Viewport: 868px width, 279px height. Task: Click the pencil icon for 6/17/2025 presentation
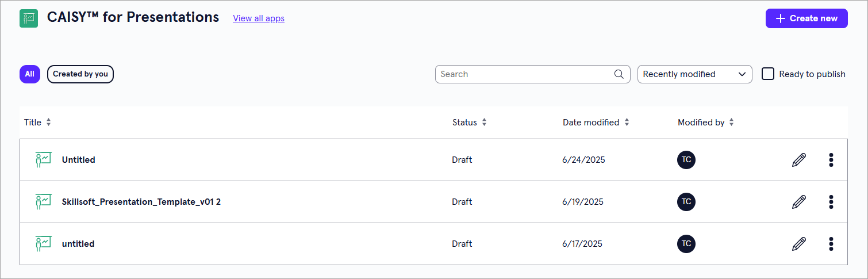coord(799,244)
